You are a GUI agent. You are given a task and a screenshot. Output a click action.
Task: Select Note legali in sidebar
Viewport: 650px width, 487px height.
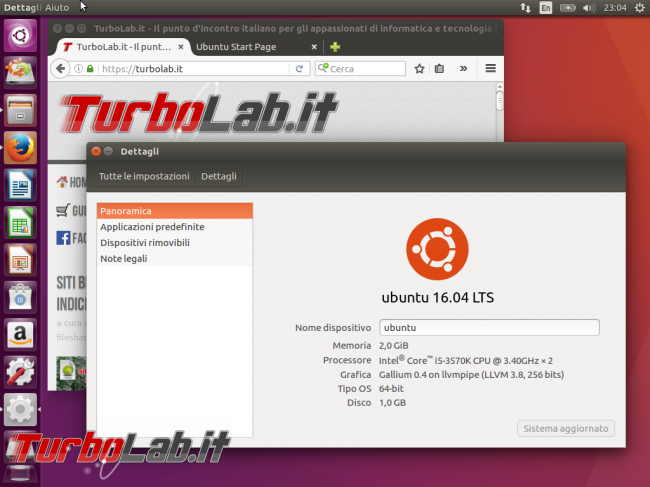[x=175, y=258]
